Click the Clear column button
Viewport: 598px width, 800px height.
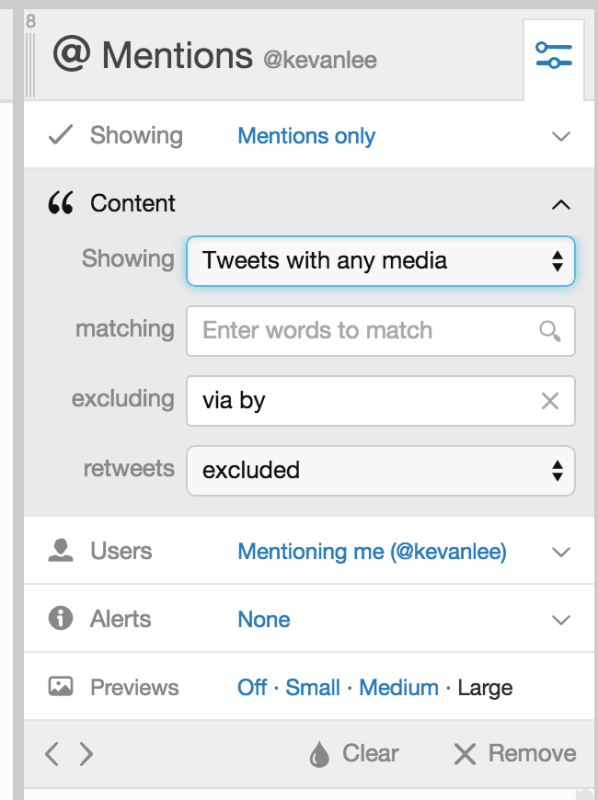pos(354,754)
